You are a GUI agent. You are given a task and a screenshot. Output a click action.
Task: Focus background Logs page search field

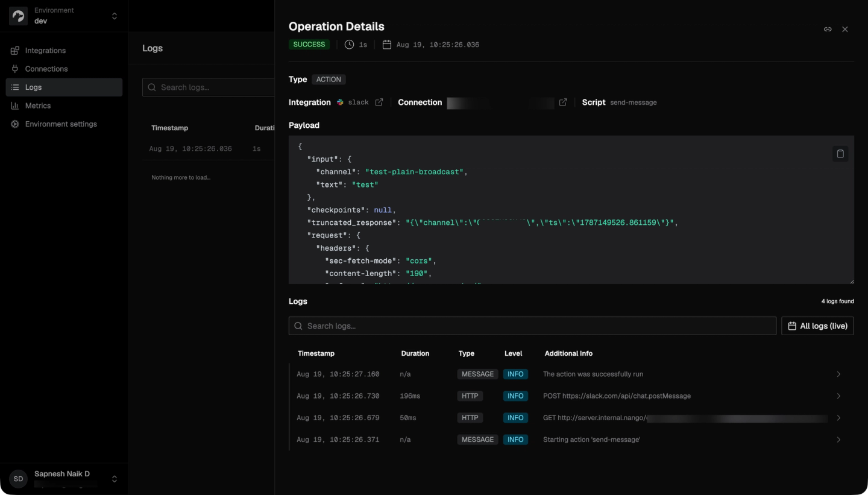(x=208, y=87)
